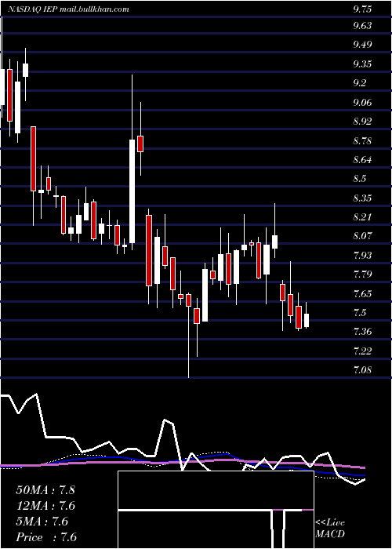Click the 9.63 price axis label
Viewport: 392px width, 549px height.
(x=362, y=26)
